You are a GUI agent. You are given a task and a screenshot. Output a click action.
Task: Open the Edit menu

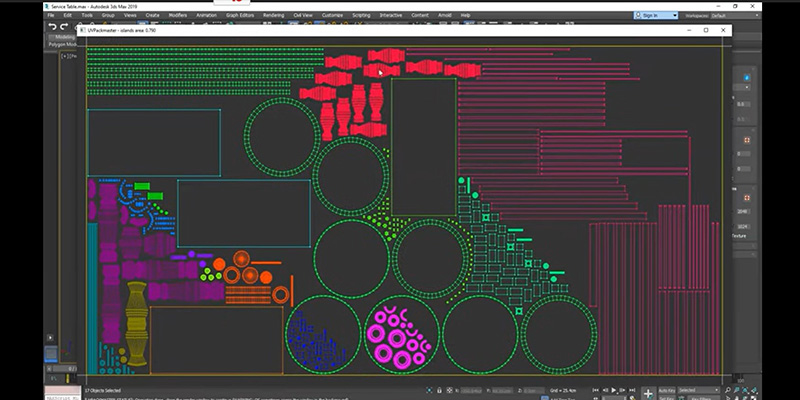67,15
